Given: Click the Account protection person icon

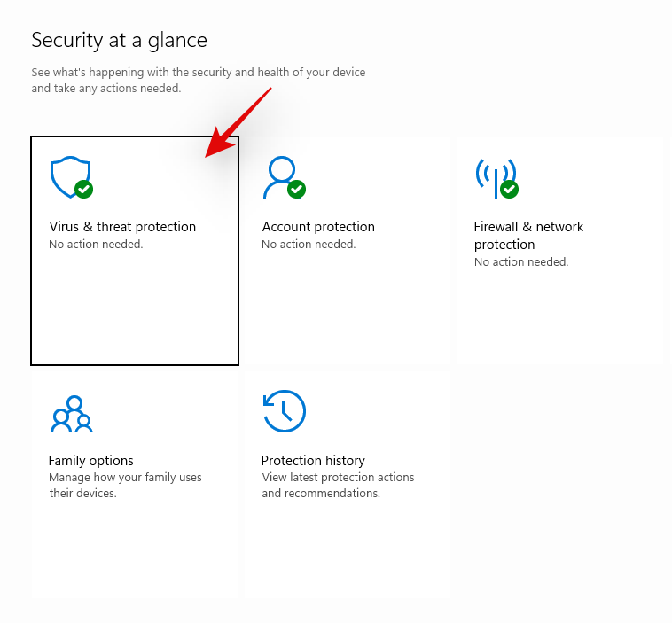Looking at the screenshot, I should point(280,175).
